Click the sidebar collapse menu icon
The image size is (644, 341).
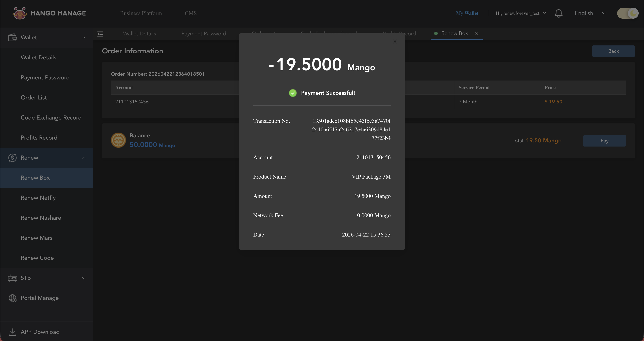100,33
